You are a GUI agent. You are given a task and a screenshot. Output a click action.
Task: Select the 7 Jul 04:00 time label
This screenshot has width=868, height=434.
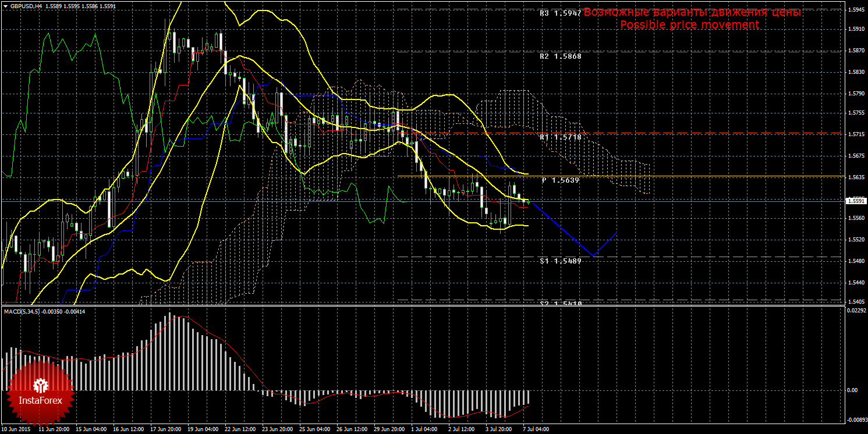pyautogui.click(x=535, y=429)
